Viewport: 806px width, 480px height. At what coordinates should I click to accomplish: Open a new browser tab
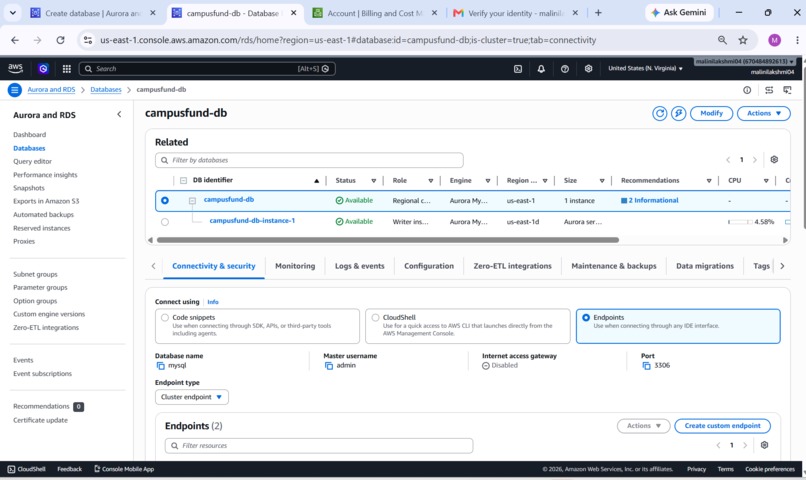(x=598, y=13)
